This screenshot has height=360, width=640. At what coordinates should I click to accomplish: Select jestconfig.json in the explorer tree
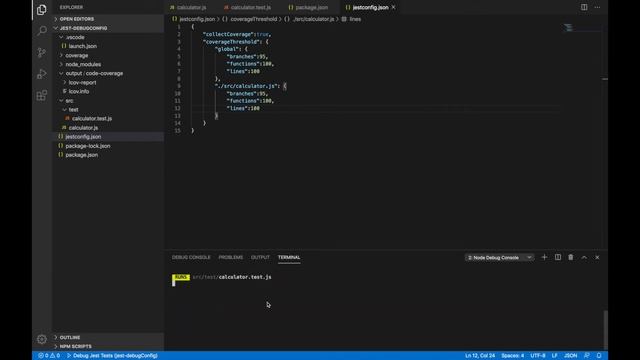click(x=108, y=137)
